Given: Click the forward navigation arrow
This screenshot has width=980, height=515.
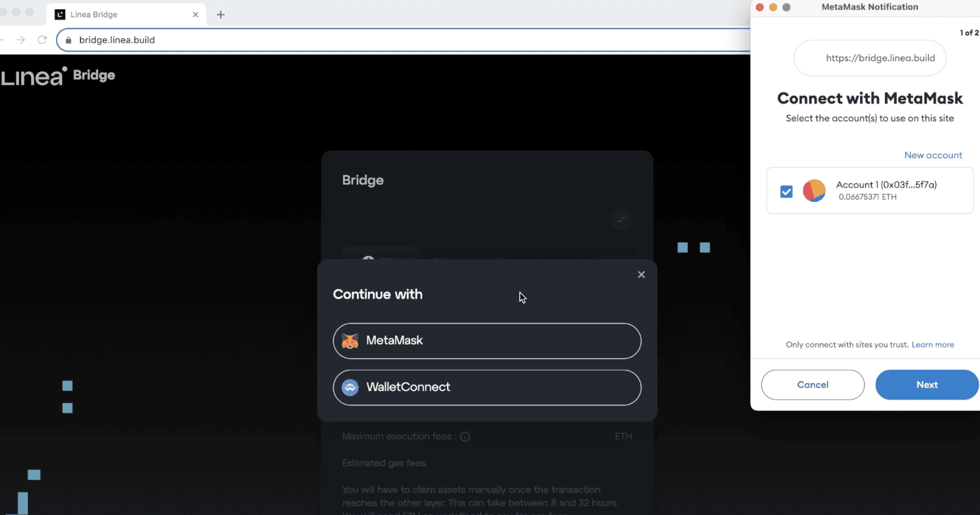Looking at the screenshot, I should pos(20,40).
